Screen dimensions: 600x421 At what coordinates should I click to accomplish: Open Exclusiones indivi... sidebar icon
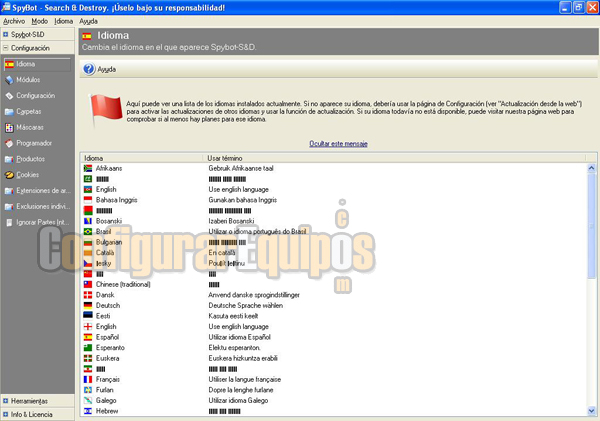pyautogui.click(x=9, y=207)
